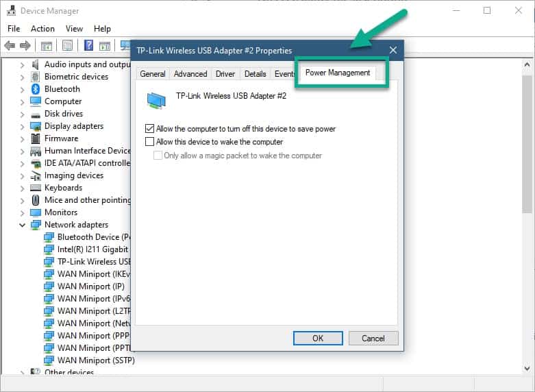Open the Help menu
Screen dimensions: 535x392
[102, 29]
